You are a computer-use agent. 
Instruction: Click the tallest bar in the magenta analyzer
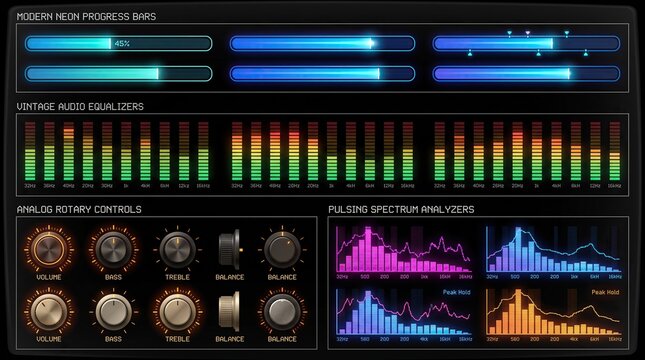368,249
